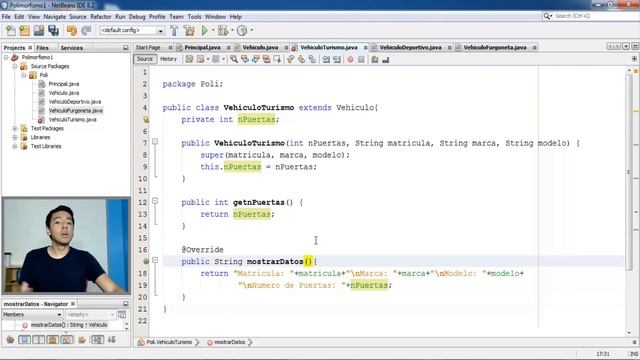Click the New File toolbar icon

tap(11, 31)
